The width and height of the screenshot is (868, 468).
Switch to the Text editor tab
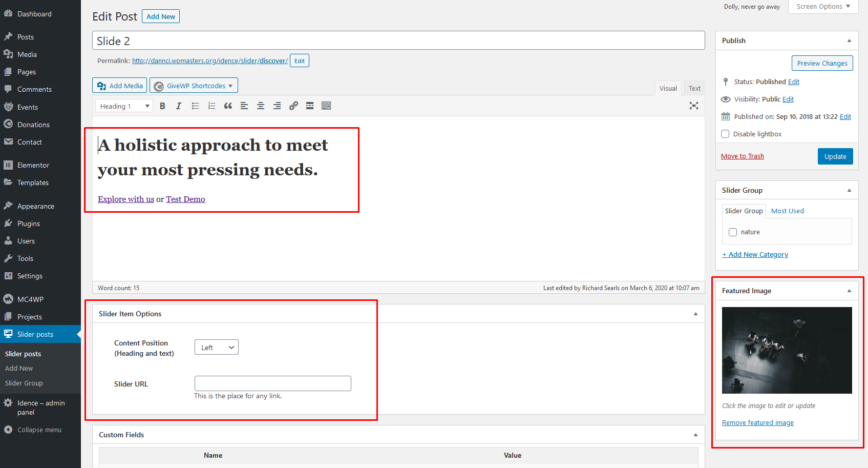[x=694, y=88]
